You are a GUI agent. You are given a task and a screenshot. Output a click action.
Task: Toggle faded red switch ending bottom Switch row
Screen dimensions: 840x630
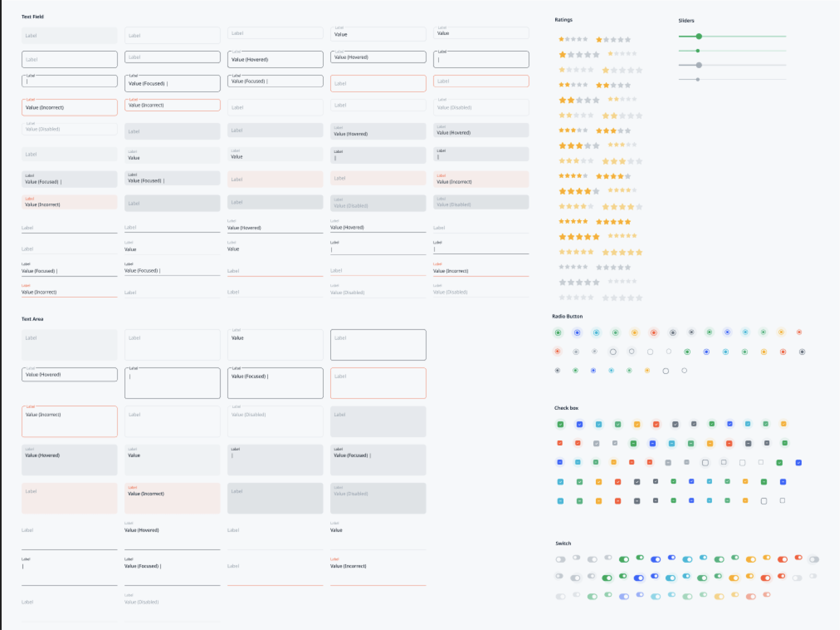[x=767, y=595]
